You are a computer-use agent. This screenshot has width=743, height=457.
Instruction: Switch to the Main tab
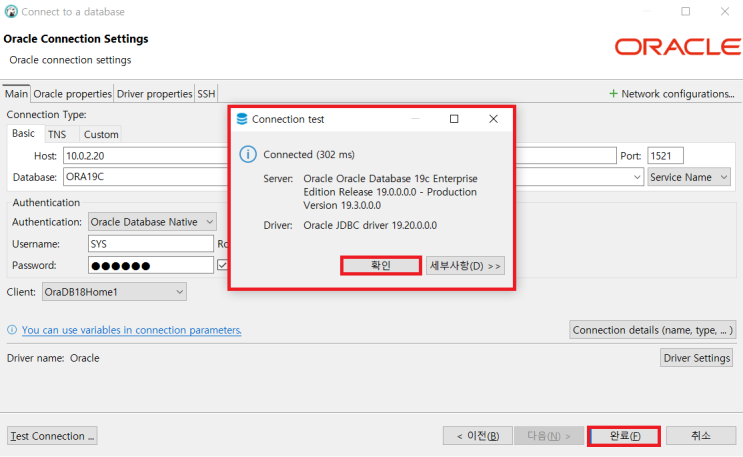point(16,94)
